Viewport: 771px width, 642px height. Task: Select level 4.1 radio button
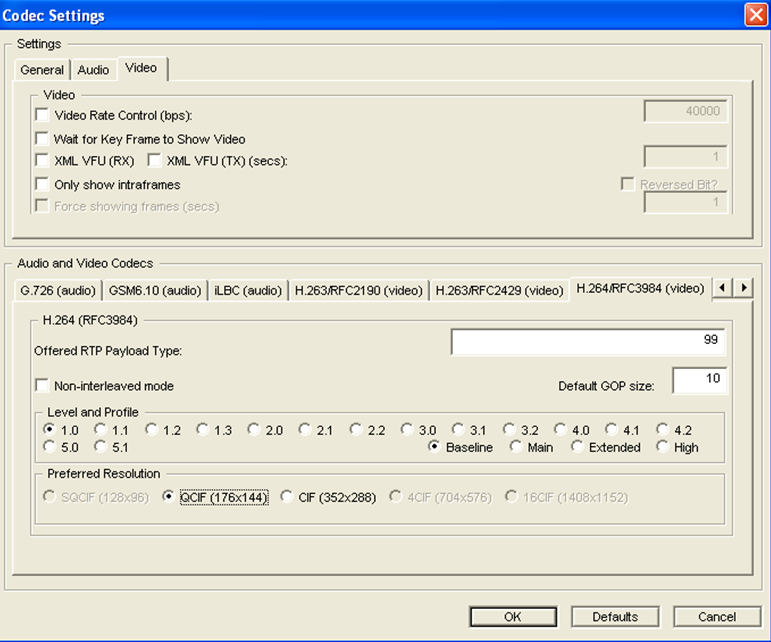tap(612, 429)
